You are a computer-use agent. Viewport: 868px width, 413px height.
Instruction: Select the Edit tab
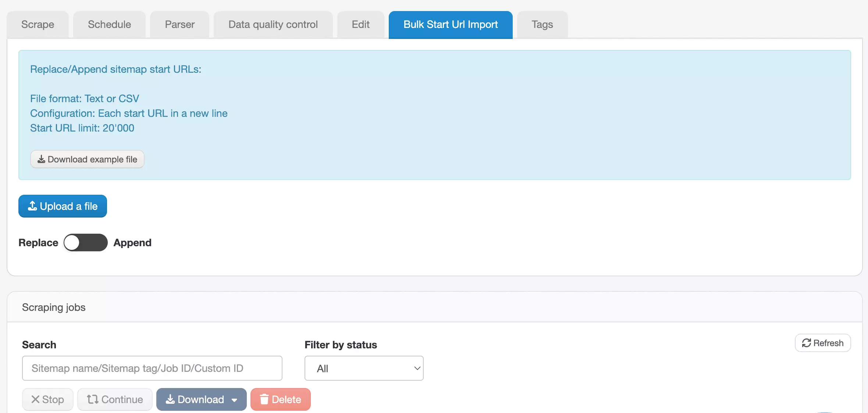[360, 25]
